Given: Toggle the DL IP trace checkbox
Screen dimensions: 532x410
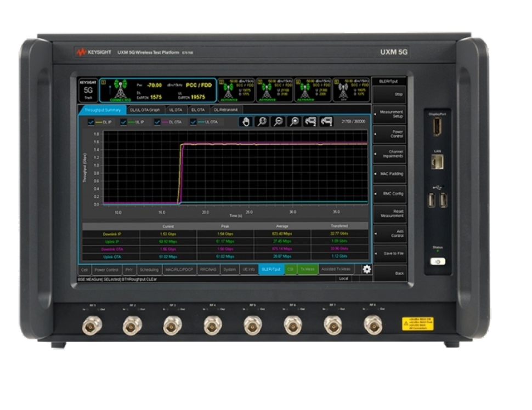Looking at the screenshot, I should [91, 122].
